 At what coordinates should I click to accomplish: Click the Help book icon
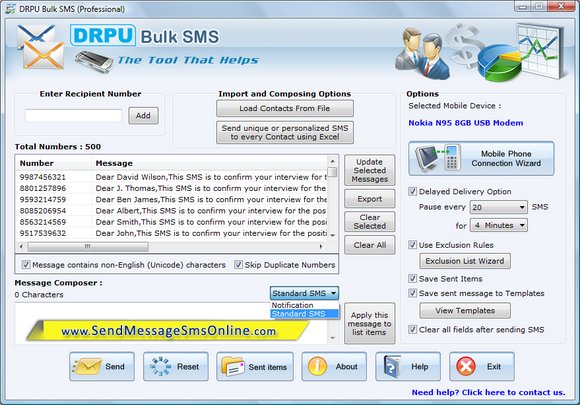[392, 367]
